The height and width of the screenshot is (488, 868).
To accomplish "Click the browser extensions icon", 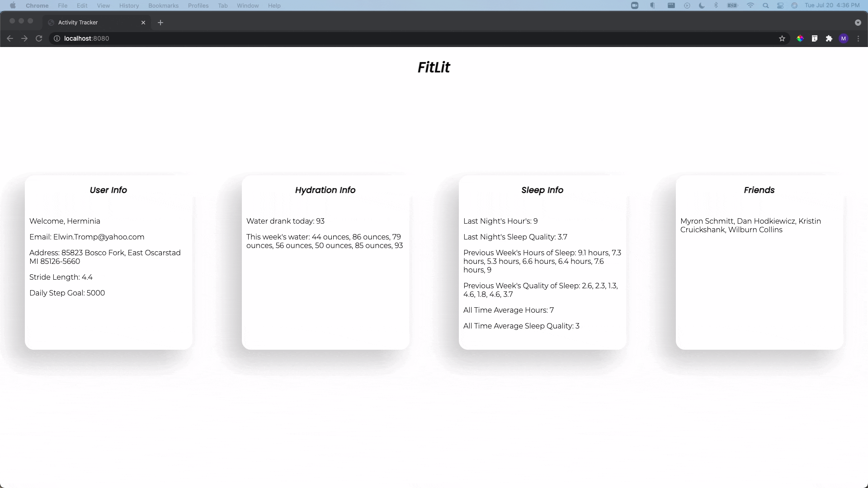I will pyautogui.click(x=829, y=38).
